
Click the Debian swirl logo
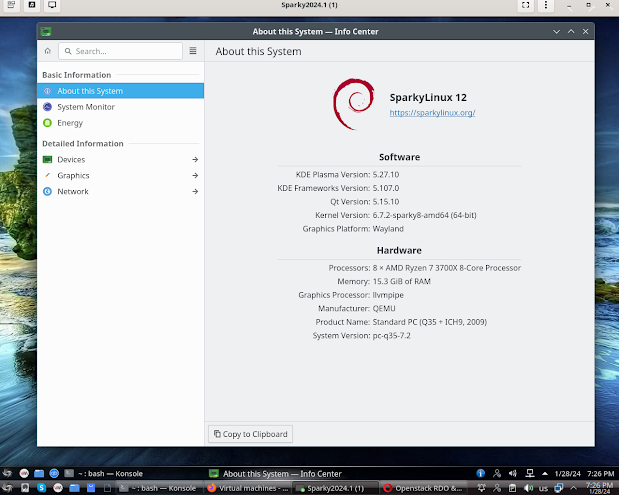tap(353, 104)
